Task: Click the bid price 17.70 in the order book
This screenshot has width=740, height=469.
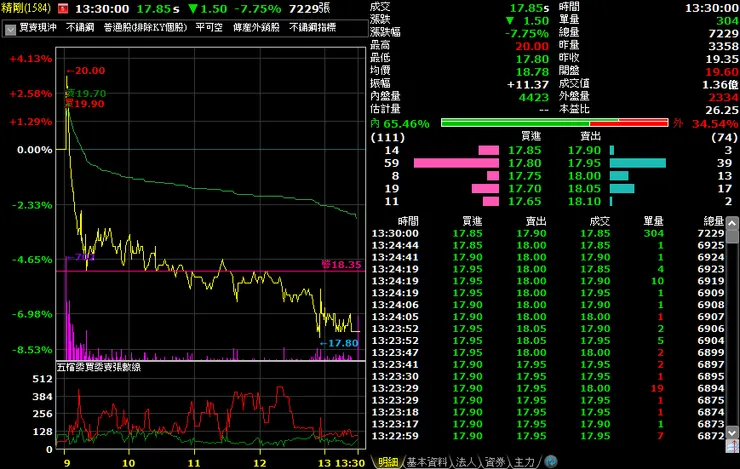Action: coord(524,189)
